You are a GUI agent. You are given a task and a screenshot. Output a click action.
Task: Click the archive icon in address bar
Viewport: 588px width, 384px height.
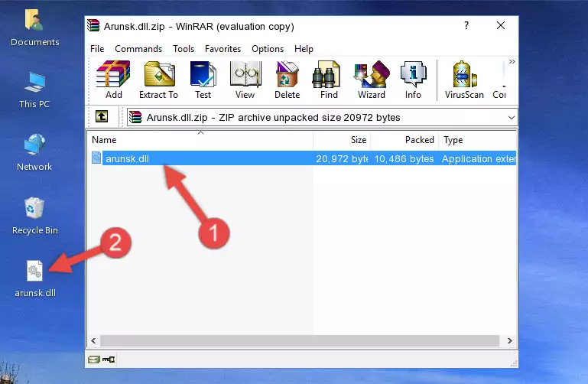coord(135,117)
